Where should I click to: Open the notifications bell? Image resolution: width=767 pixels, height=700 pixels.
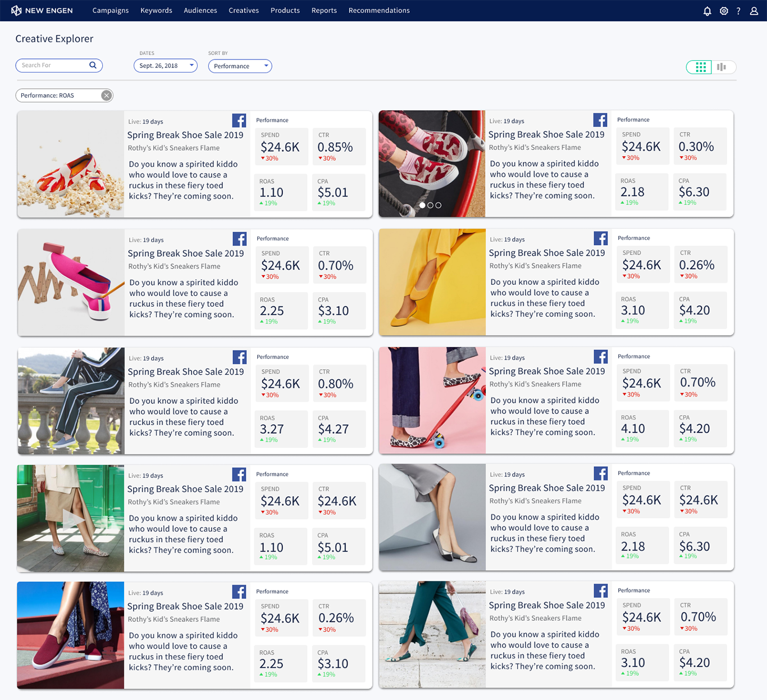pos(707,11)
